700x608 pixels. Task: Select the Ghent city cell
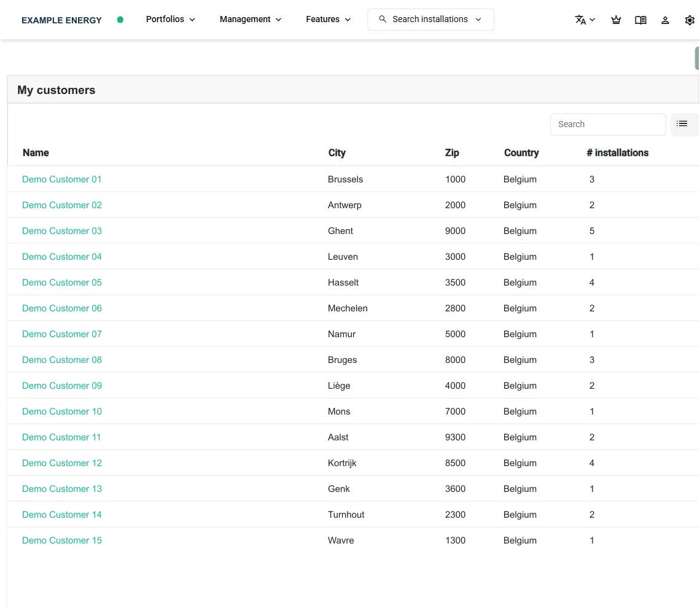[340, 231]
